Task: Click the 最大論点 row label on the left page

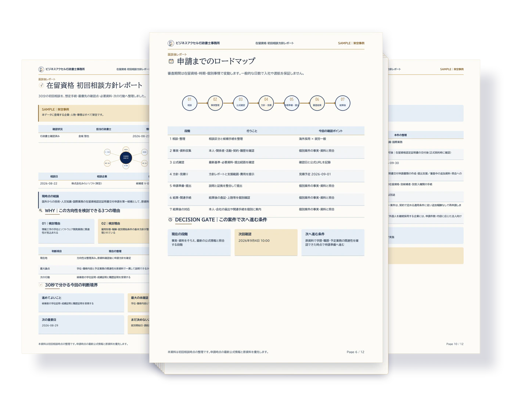Action: coord(45,269)
